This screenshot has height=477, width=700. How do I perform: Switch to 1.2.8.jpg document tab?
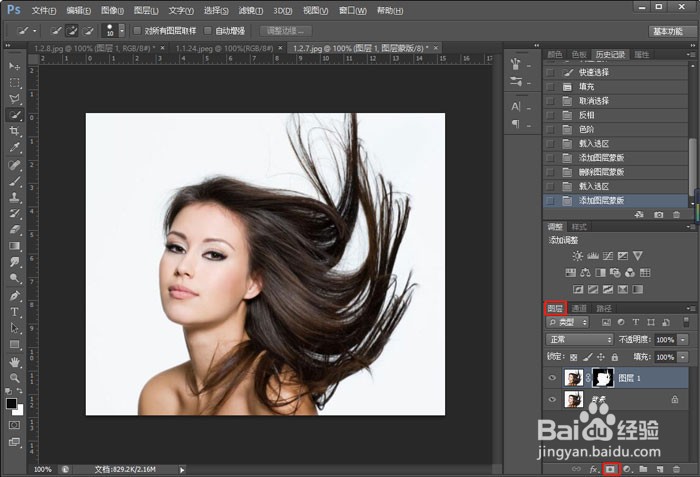point(95,48)
